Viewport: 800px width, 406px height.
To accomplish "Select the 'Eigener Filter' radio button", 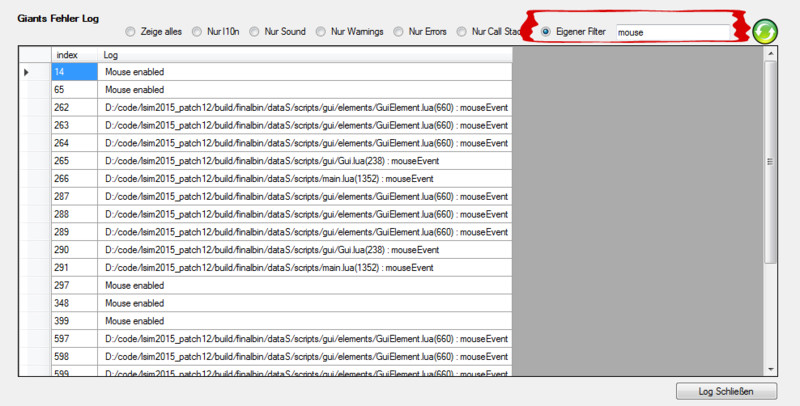I will click(546, 32).
